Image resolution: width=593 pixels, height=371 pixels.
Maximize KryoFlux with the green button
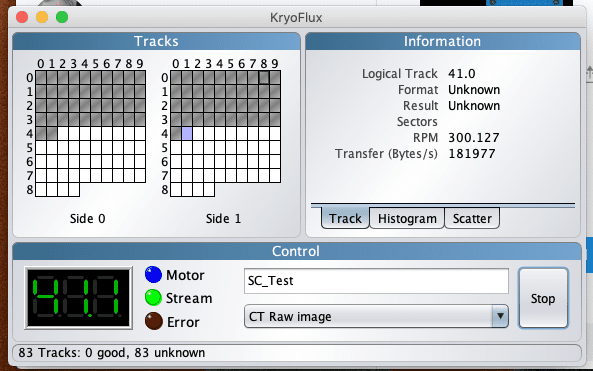pos(62,17)
